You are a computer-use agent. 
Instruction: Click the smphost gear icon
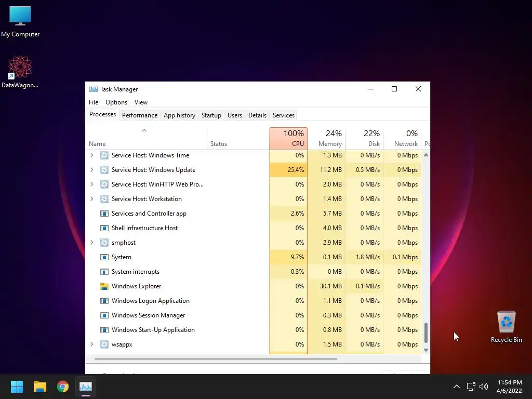[104, 243]
